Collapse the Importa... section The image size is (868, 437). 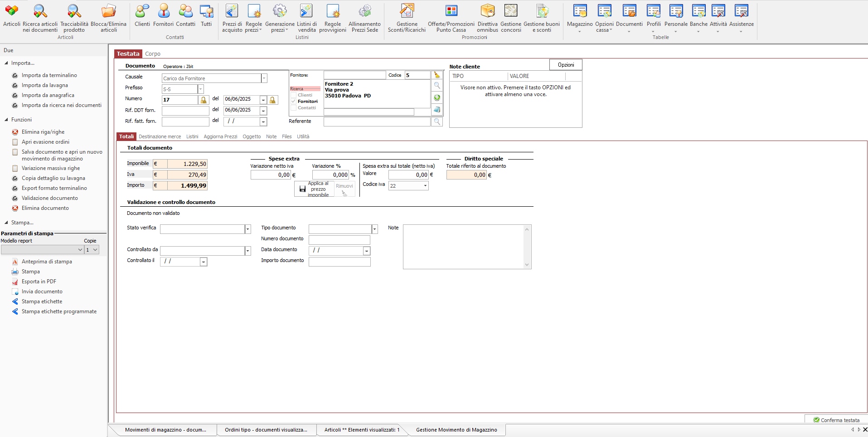click(x=6, y=63)
